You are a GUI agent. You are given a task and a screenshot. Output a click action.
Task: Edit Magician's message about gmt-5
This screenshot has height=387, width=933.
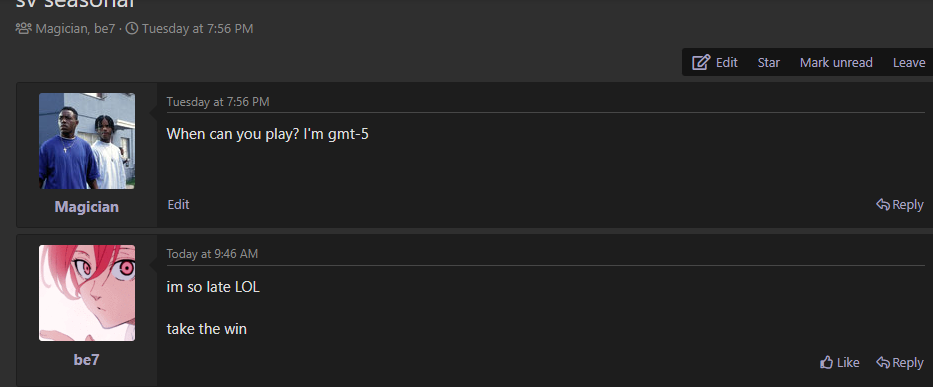179,204
